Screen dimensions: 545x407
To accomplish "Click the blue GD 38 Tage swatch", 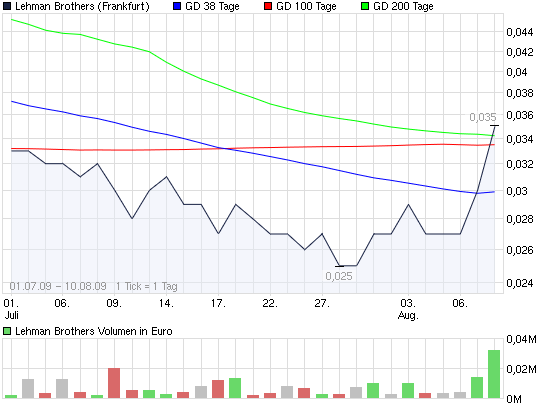I will tap(177, 6).
